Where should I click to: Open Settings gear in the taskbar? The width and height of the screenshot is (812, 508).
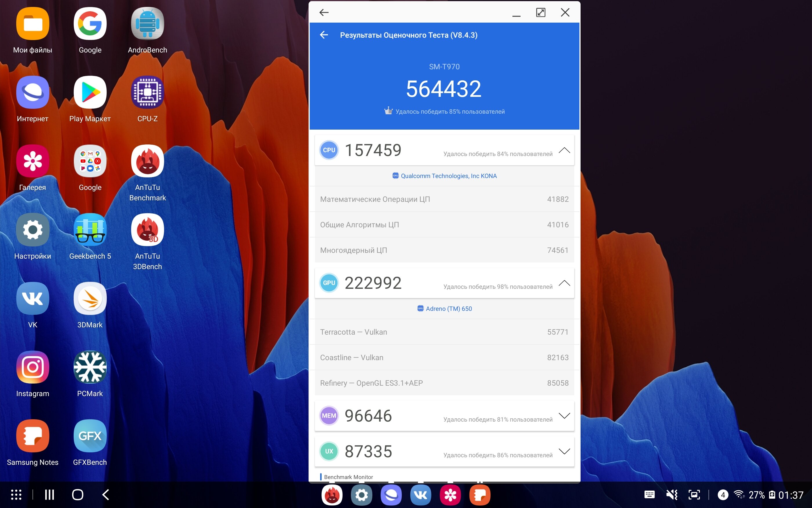362,495
